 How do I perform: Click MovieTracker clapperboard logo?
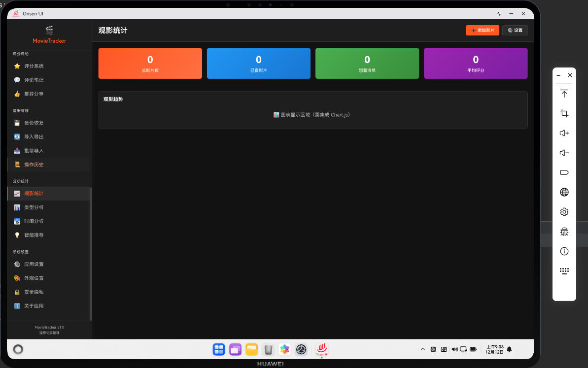pyautogui.click(x=49, y=30)
